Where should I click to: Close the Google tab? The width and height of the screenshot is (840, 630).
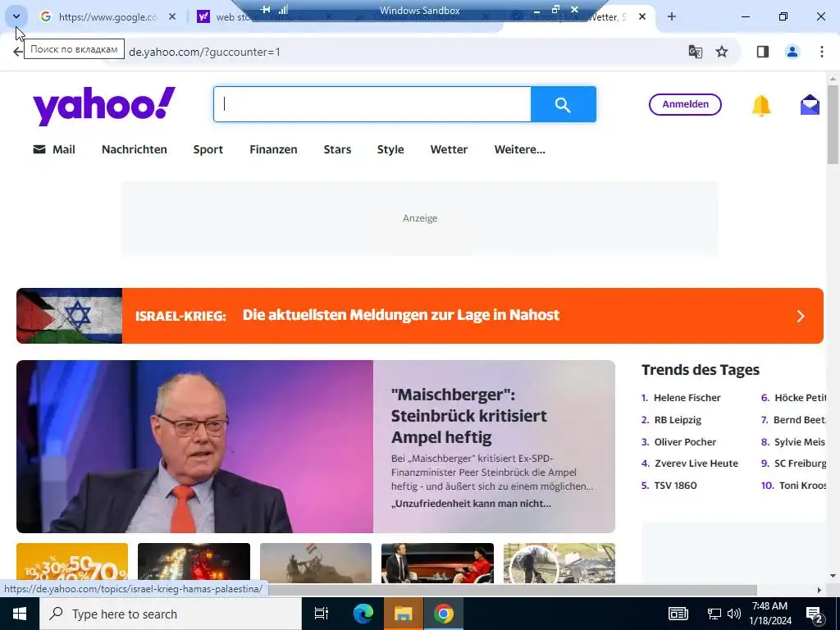(172, 17)
